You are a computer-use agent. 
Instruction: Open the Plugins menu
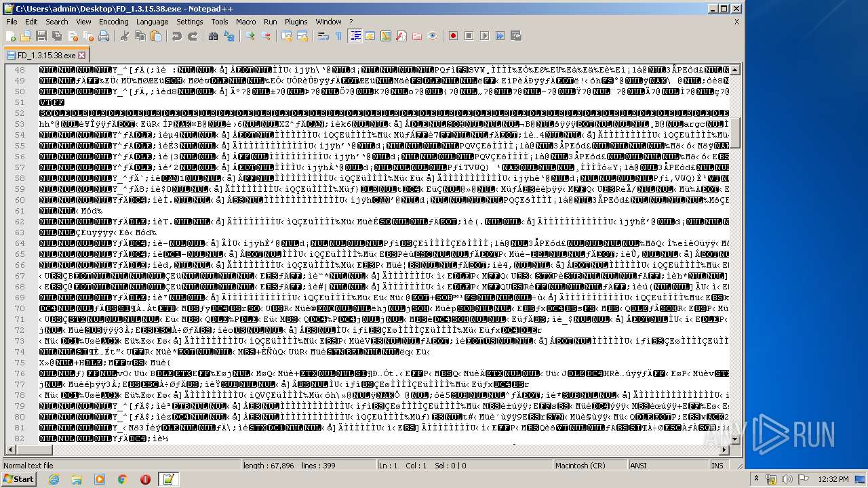[x=296, y=22]
